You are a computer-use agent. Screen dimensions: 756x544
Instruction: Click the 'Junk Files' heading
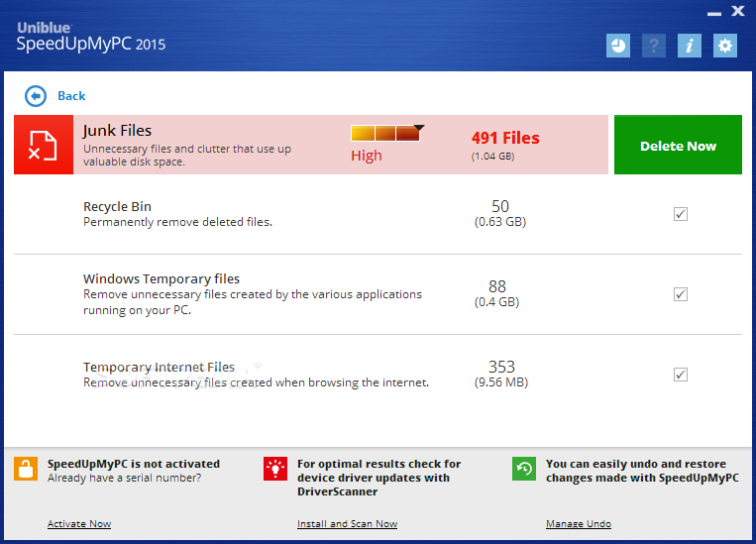(x=117, y=131)
